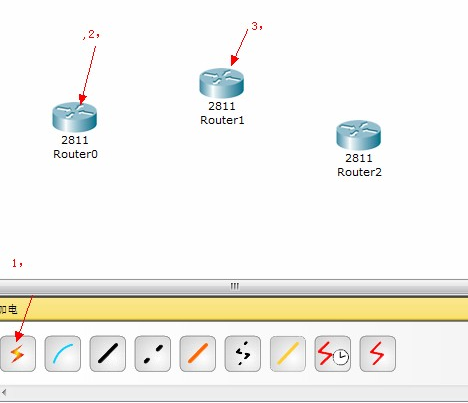Viewport: 468px width, 403px height.
Task: Click the Router2 label text
Action: 359,172
